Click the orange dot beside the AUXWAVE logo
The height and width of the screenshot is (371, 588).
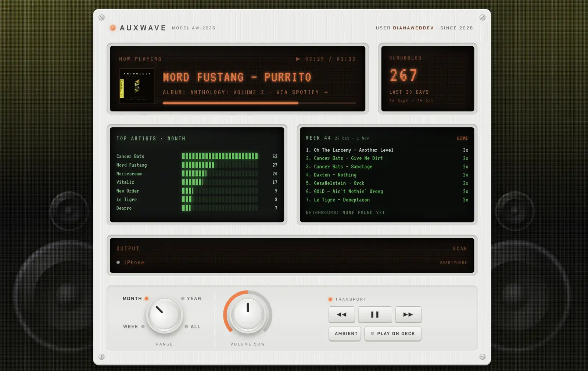(x=113, y=28)
